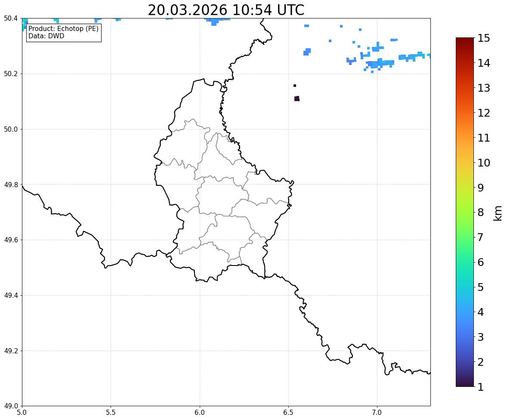This screenshot has height=420, width=507.
Task: Click the colorbar tick label 15
Action: point(484,38)
